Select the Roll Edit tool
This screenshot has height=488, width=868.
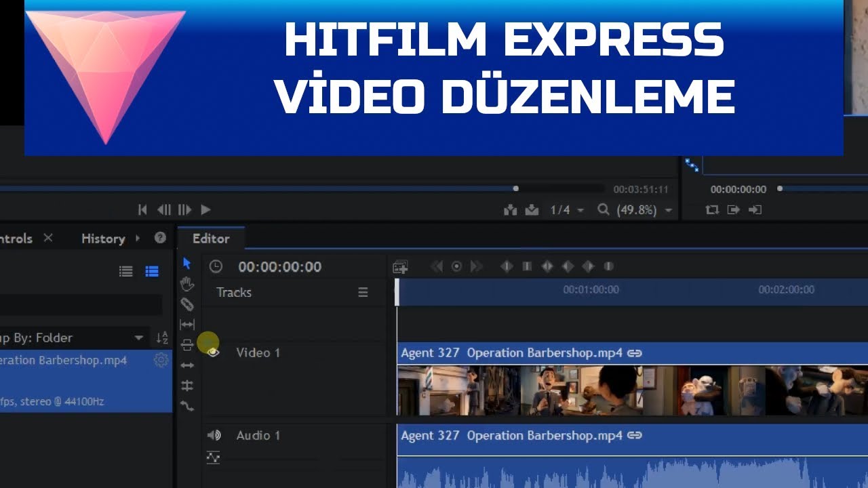(187, 386)
